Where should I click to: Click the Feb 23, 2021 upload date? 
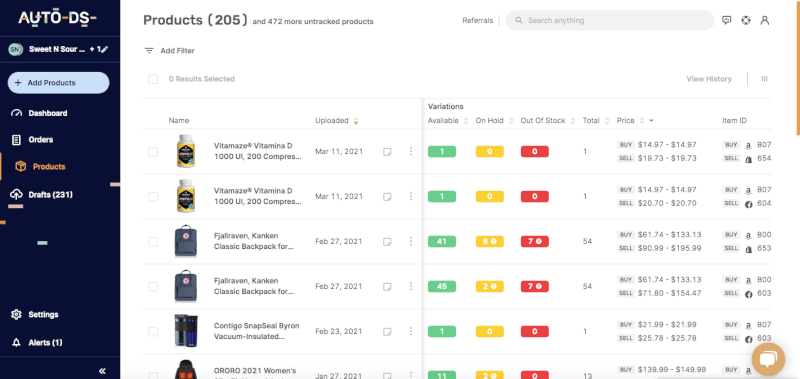339,332
